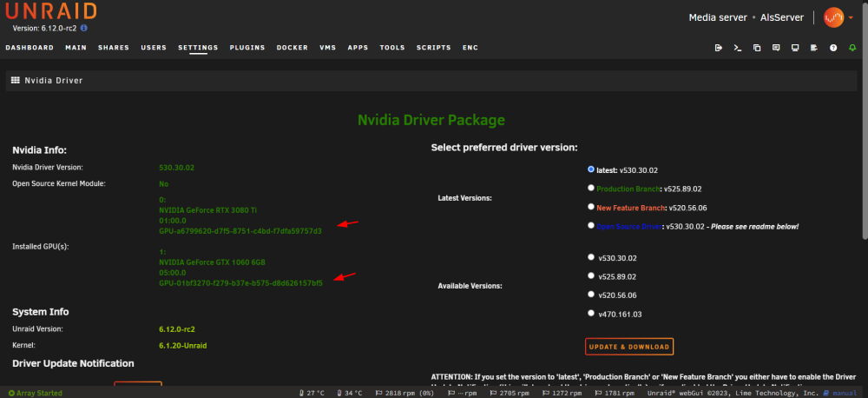868x398 pixels.
Task: Click the Unraid Version value 6.12.0-rc2
Action: pyautogui.click(x=176, y=328)
